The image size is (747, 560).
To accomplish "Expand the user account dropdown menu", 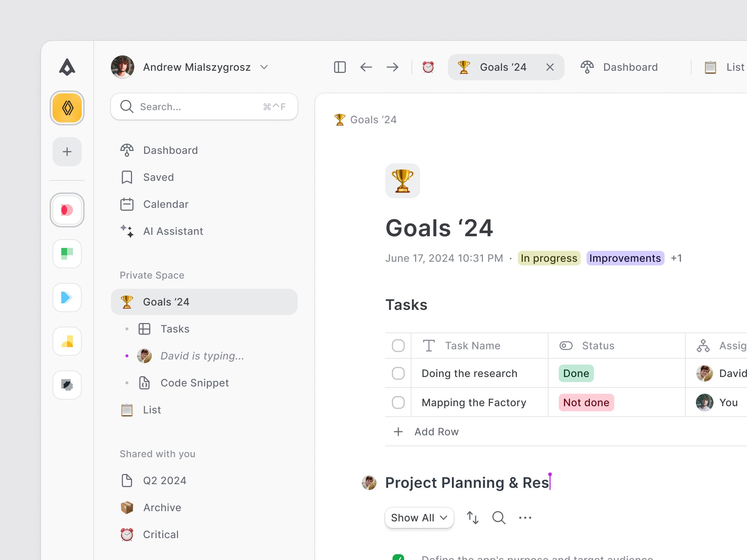I will 265,66.
